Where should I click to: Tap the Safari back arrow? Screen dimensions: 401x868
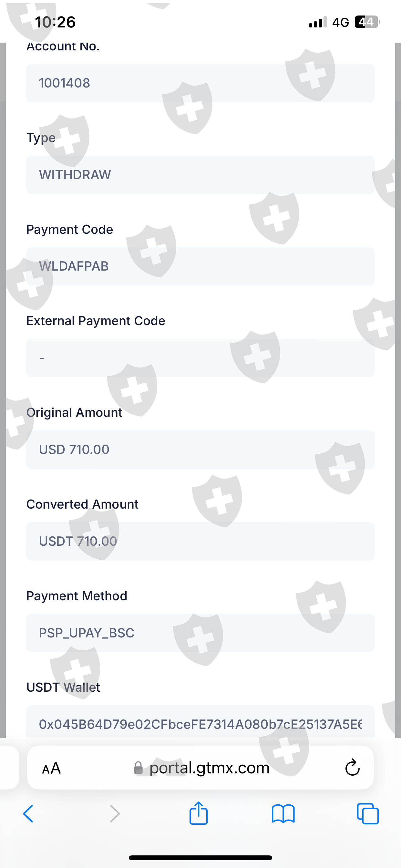pos(28,814)
